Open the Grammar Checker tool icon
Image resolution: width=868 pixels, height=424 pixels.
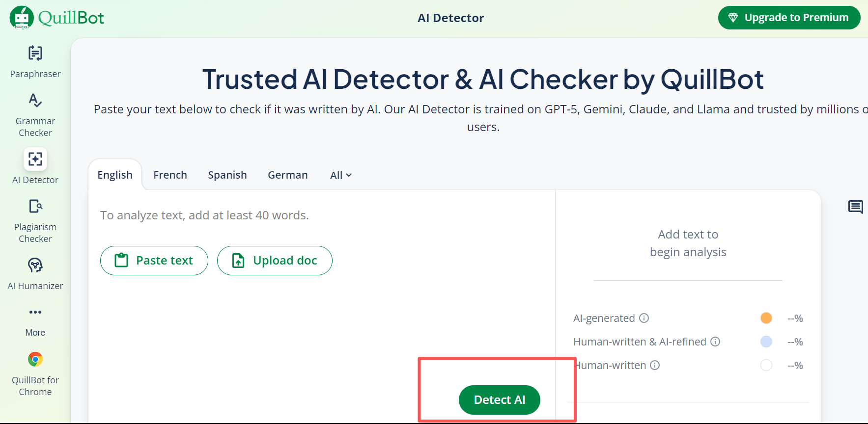pos(35,101)
